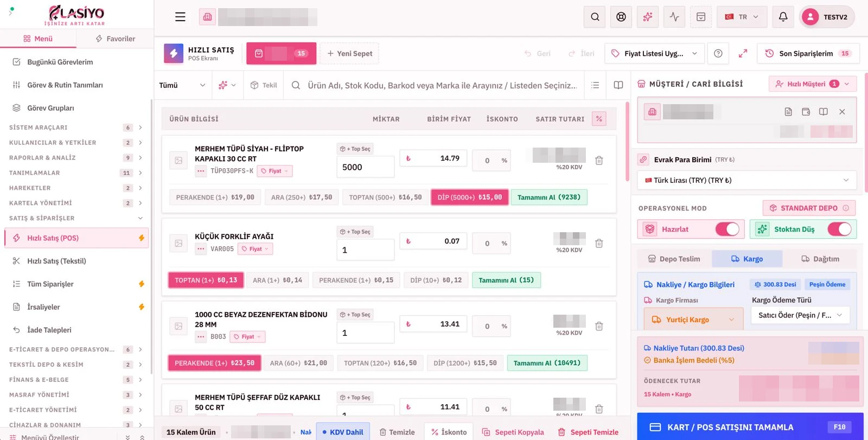
Task: Toggle Tekil mode
Action: [264, 85]
